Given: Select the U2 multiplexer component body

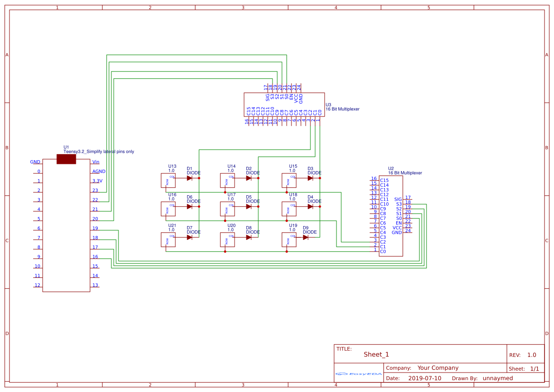Looking at the screenshot, I should tap(391, 216).
